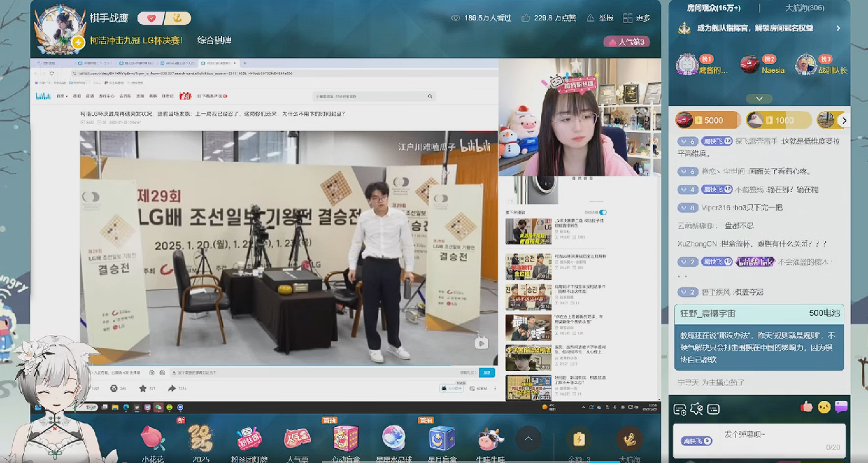This screenshot has width=868, height=463.
Task: Select the 星愿水晶球 gift
Action: pyautogui.click(x=394, y=443)
